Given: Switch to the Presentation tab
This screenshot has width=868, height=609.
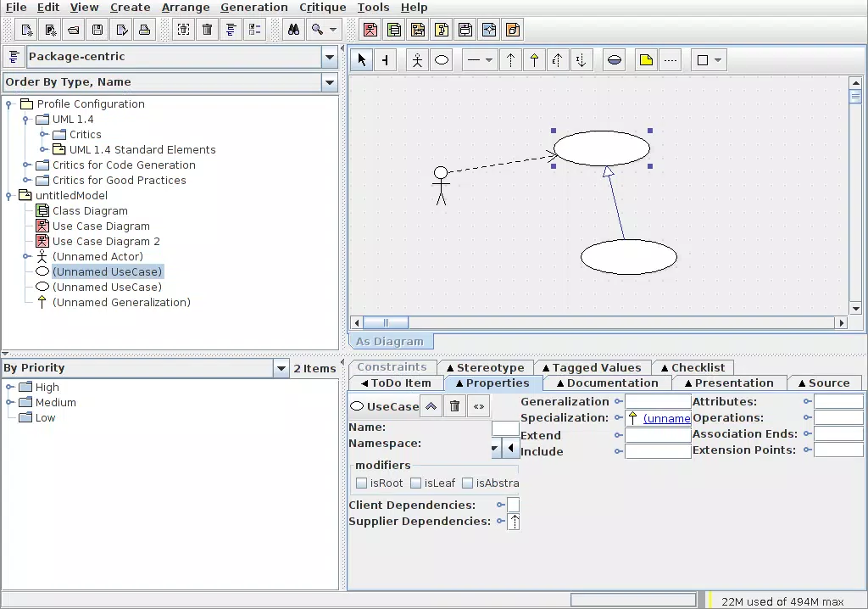Looking at the screenshot, I should tap(729, 383).
